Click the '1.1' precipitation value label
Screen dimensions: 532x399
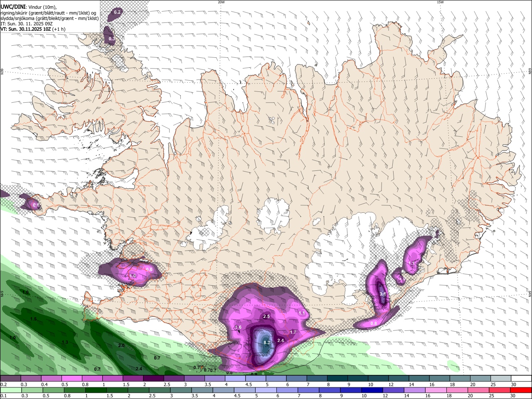(302, 313)
